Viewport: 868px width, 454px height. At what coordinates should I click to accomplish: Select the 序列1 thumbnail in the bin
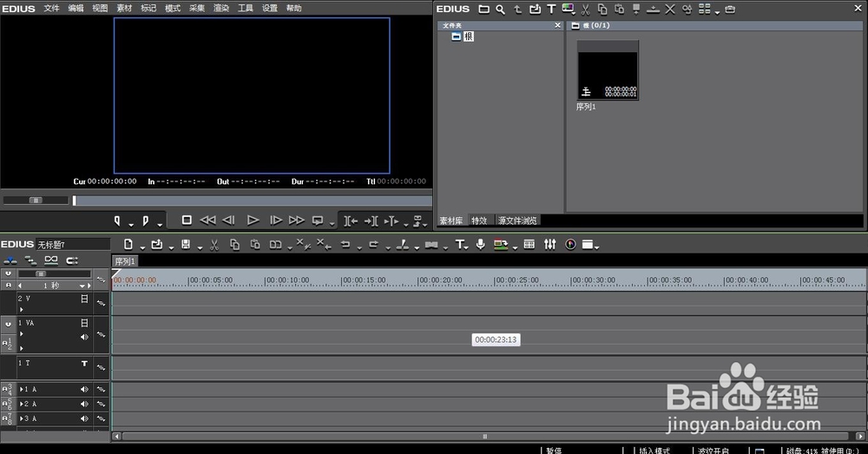[x=608, y=70]
